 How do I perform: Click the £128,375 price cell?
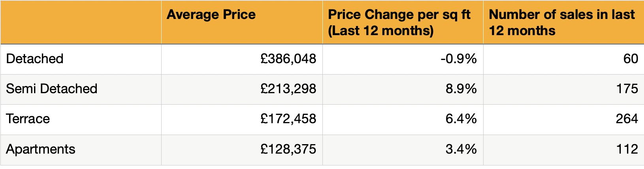pos(288,149)
